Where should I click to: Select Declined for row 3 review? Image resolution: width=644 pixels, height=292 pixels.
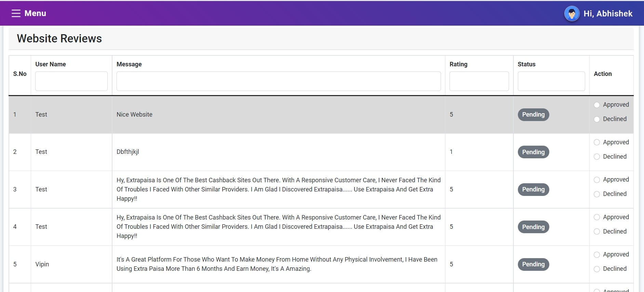click(597, 194)
